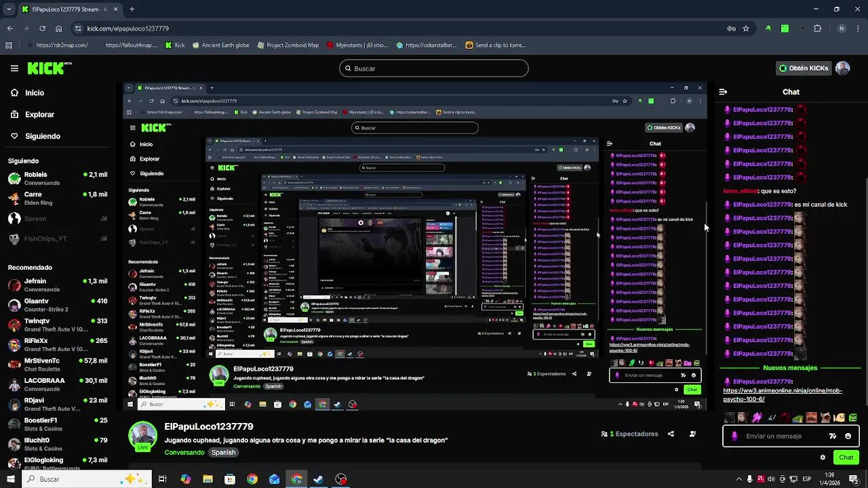
Task: Open Windows Start menu
Action: point(10,479)
